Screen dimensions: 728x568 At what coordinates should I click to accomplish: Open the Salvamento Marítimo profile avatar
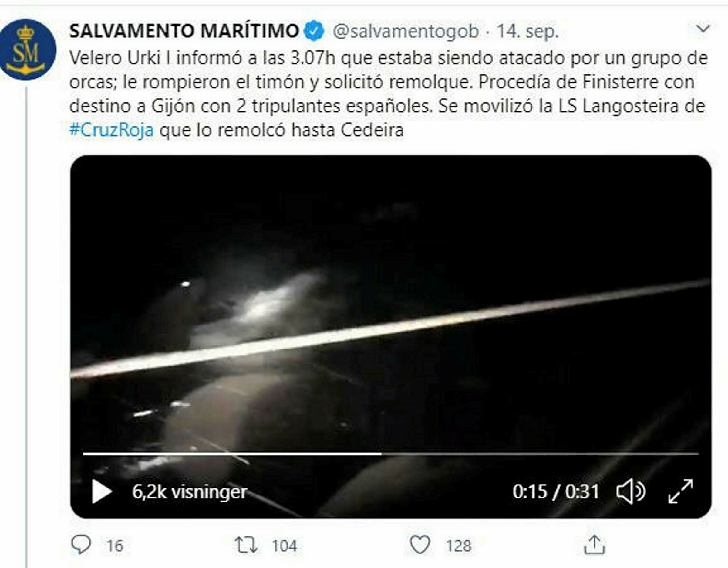pos(27,50)
